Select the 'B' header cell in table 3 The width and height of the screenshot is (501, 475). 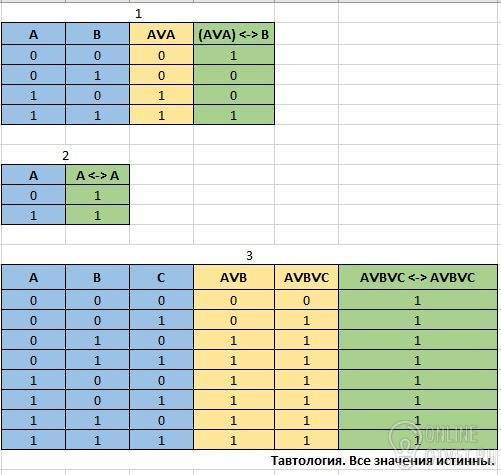97,277
